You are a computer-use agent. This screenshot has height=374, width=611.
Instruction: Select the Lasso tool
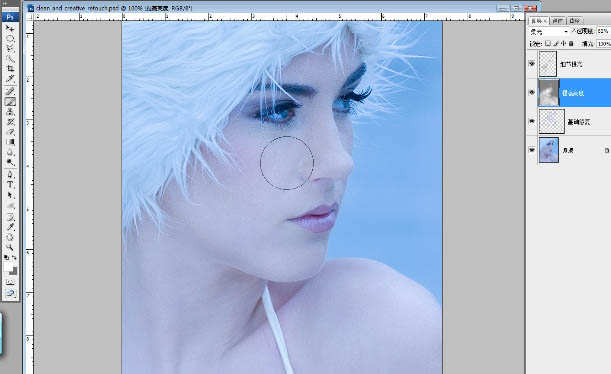tap(10, 48)
